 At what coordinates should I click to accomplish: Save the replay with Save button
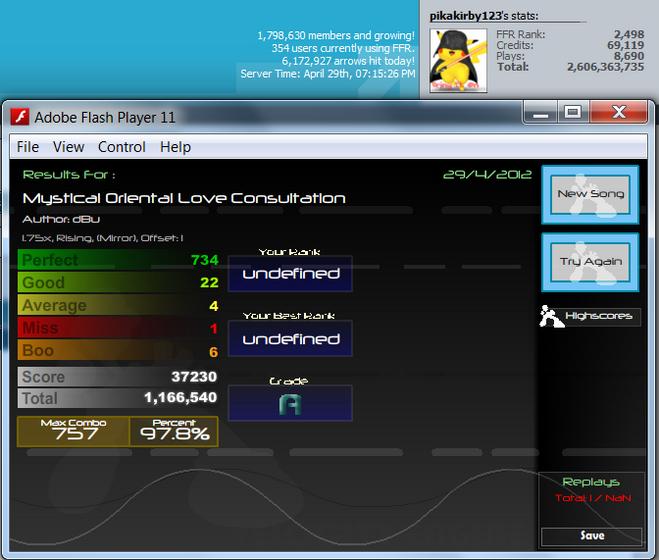(592, 536)
